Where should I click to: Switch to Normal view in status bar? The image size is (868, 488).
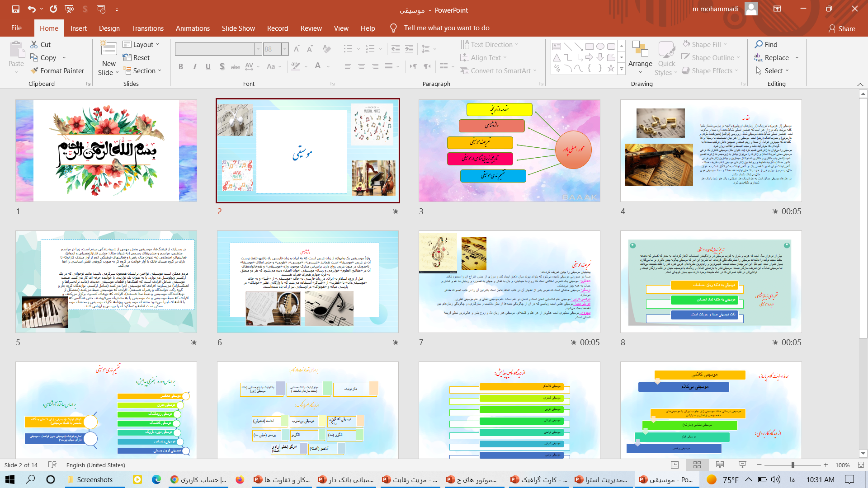click(x=675, y=465)
